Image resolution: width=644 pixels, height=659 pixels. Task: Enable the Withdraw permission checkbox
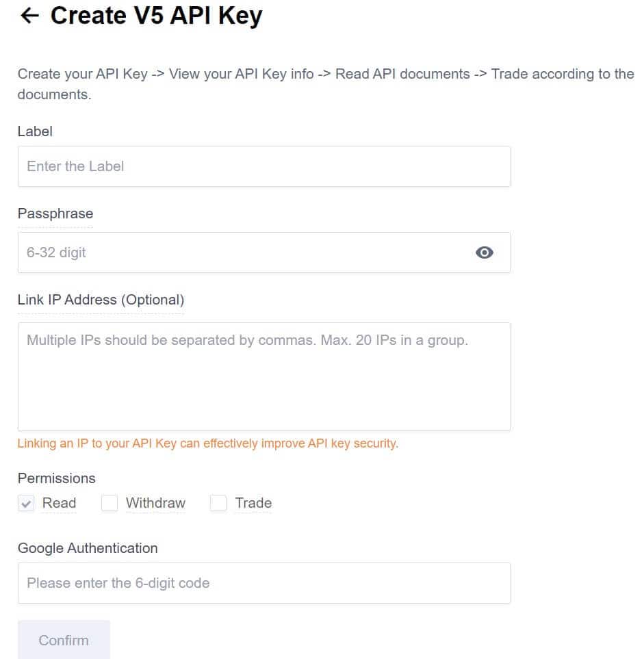tap(110, 503)
